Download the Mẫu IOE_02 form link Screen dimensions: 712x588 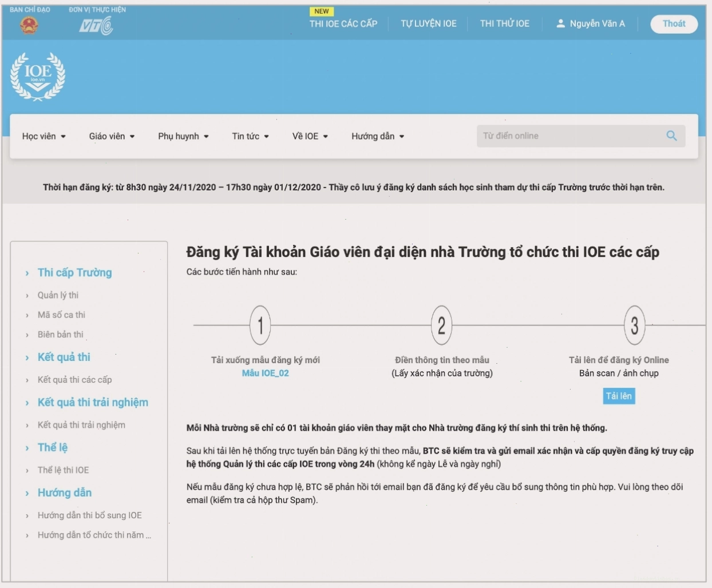[x=265, y=373]
